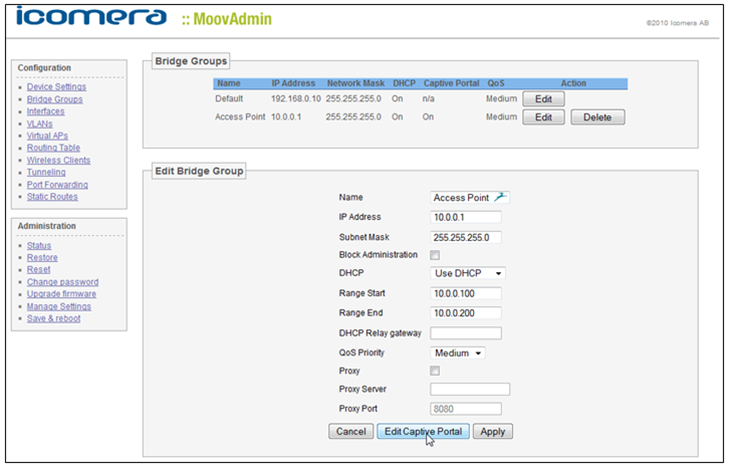The image size is (730, 467).
Task: Click the MoovAdmin title text
Action: [232, 19]
